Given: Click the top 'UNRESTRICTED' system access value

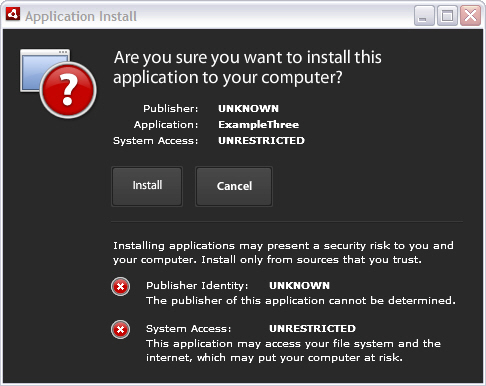Looking at the screenshot, I should [261, 141].
